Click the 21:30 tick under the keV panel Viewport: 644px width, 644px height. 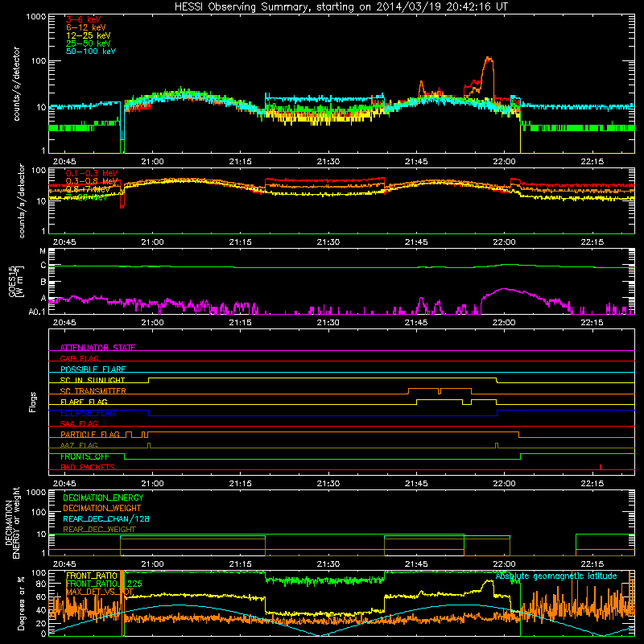[328, 162]
